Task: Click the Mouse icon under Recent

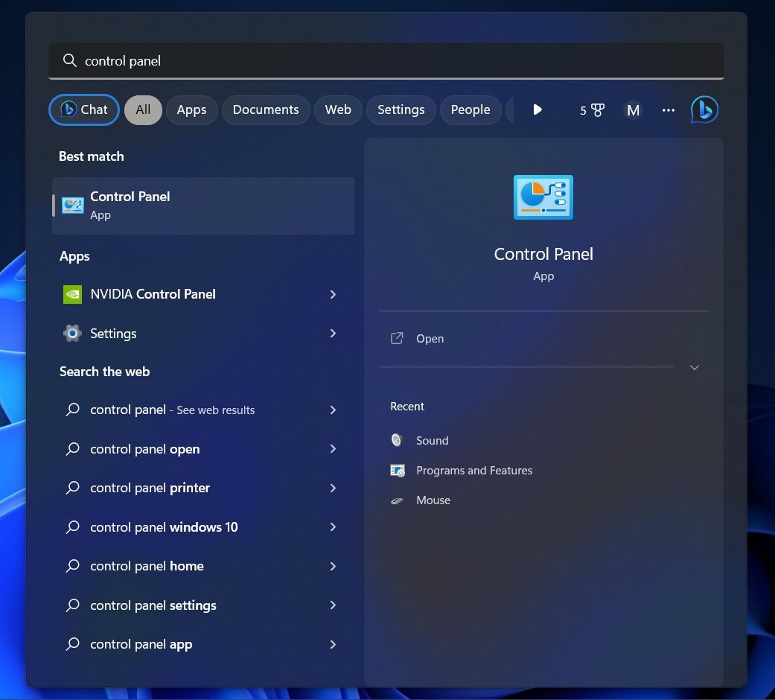Action: pos(397,500)
